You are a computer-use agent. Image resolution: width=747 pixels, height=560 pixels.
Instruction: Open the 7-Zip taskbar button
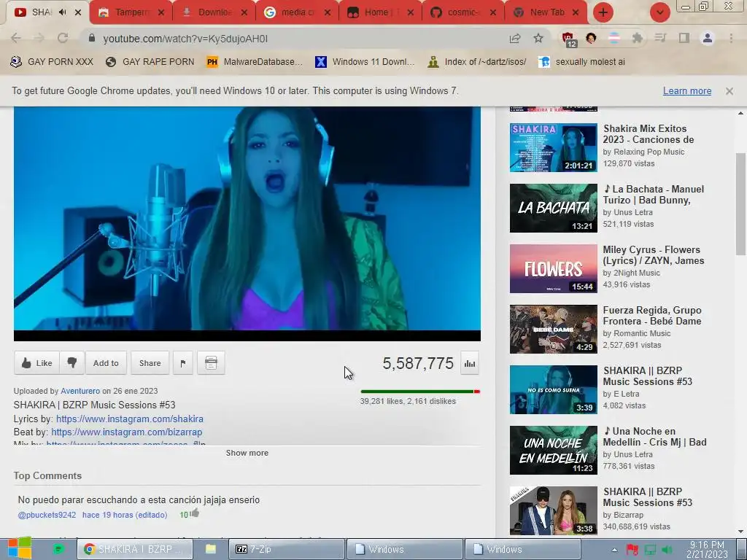pyautogui.click(x=286, y=549)
